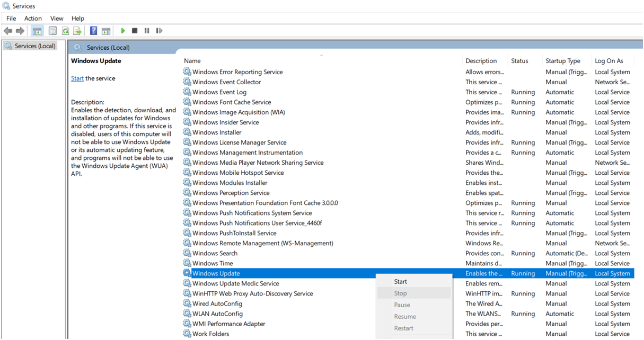Image resolution: width=644 pixels, height=340 pixels.
Task: Open the Properties toolbar icon
Action: click(x=52, y=31)
